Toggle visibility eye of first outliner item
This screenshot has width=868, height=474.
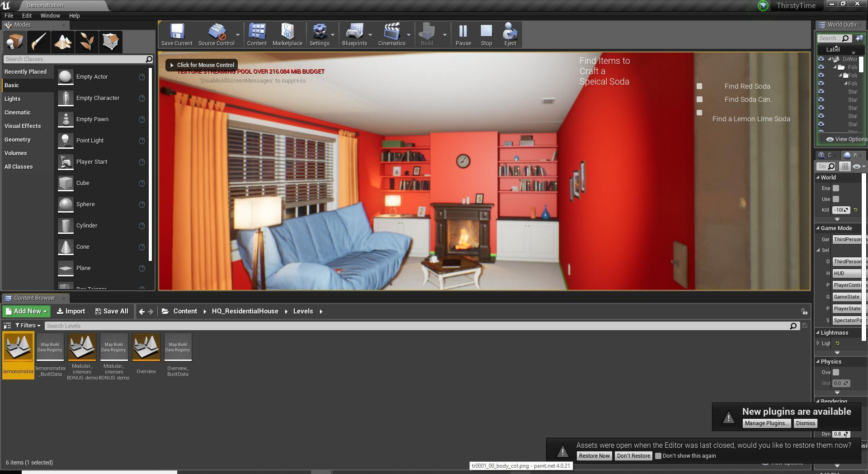point(821,59)
